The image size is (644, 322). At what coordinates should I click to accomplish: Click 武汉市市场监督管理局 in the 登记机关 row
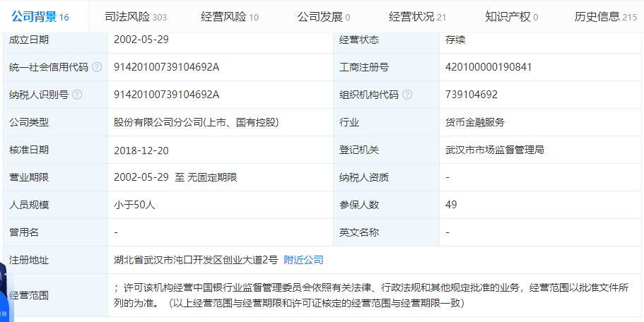[491, 150]
